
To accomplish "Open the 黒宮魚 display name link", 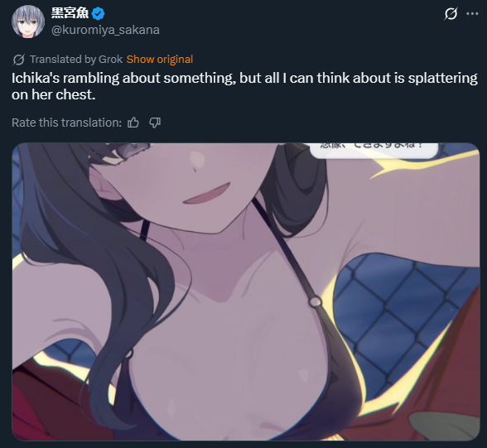I will point(70,13).
